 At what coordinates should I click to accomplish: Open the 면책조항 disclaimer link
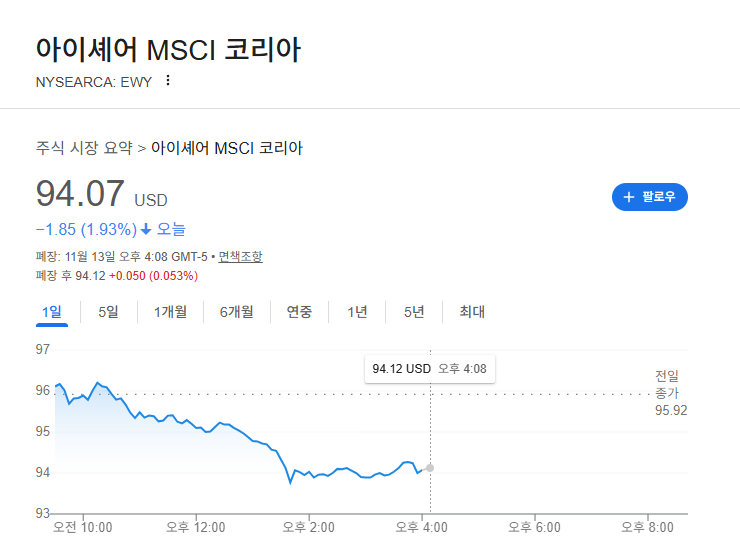pos(240,256)
